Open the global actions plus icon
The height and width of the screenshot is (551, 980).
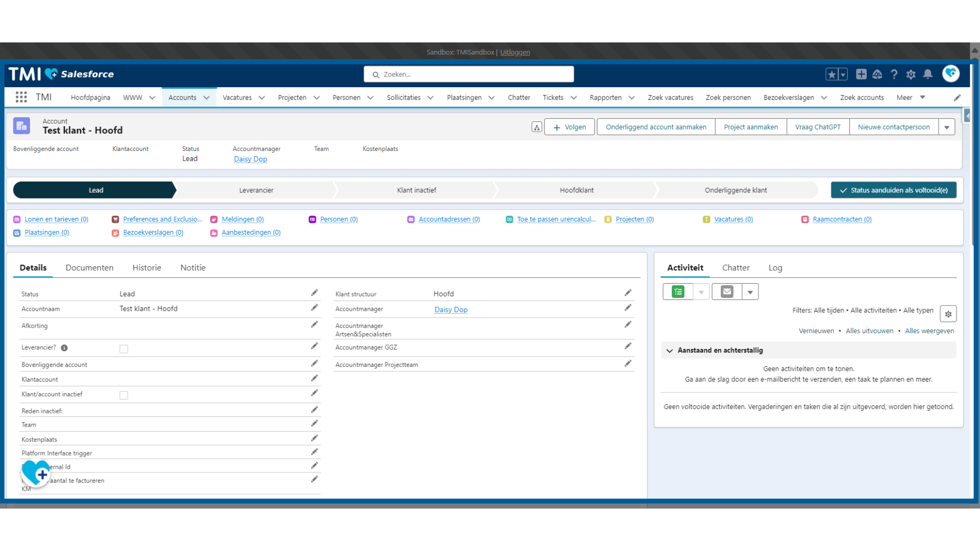click(x=861, y=74)
